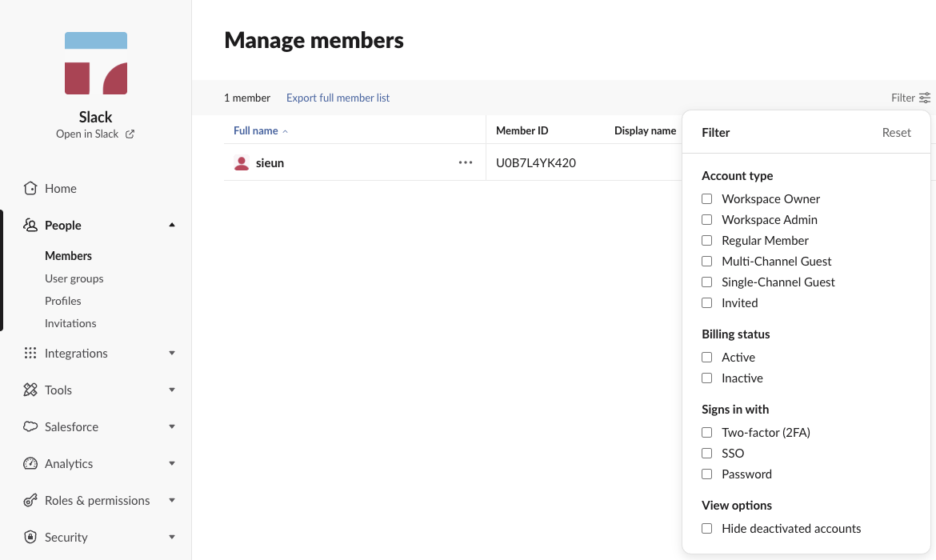Image resolution: width=936 pixels, height=560 pixels.
Task: Open the Home menu item
Action: 60,188
